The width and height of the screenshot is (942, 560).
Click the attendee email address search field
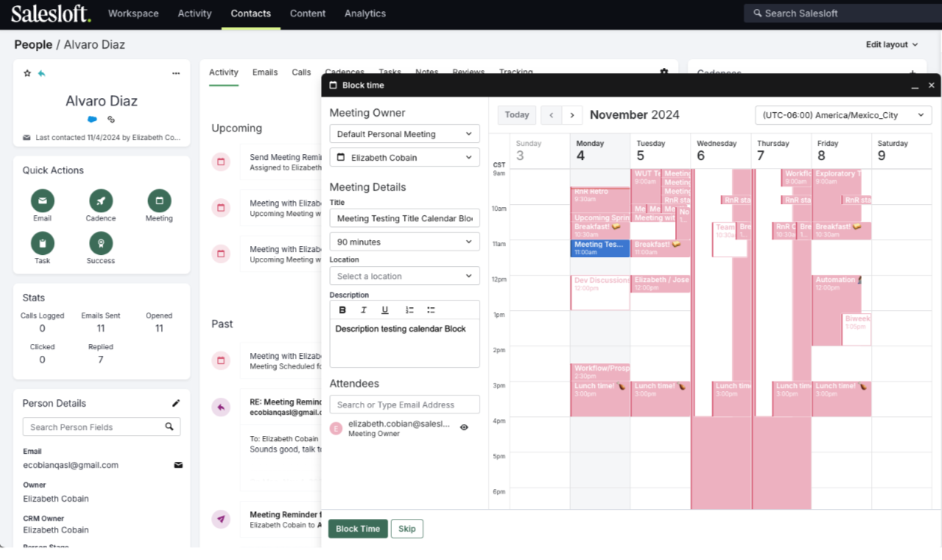405,404
